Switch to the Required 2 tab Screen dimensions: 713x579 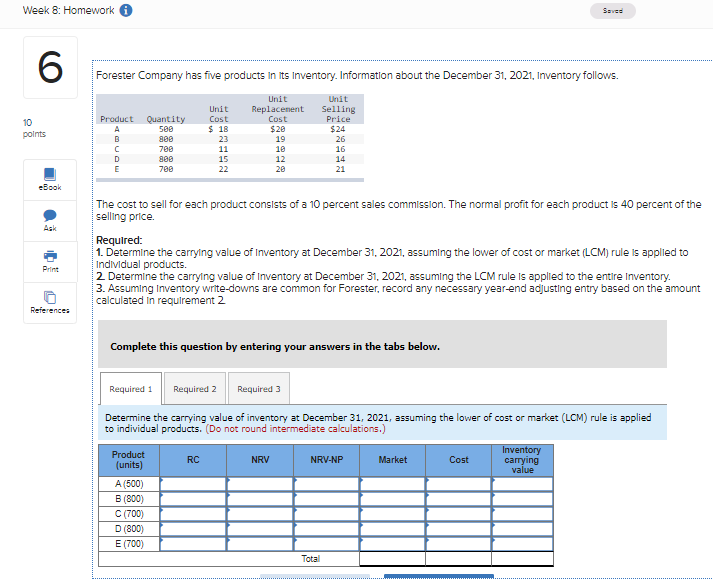coord(195,389)
